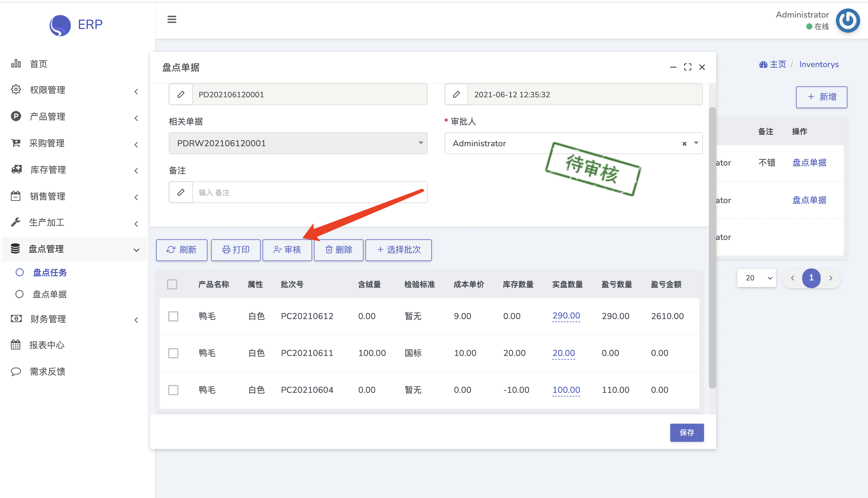This screenshot has width=868, height=498.
Task: Click the Administrator avatar power icon
Action: tap(847, 21)
